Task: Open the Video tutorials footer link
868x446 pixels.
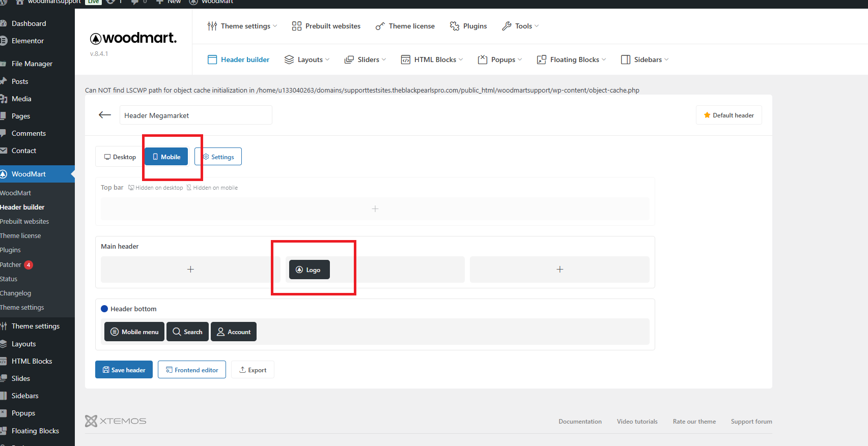Action: [x=637, y=422]
